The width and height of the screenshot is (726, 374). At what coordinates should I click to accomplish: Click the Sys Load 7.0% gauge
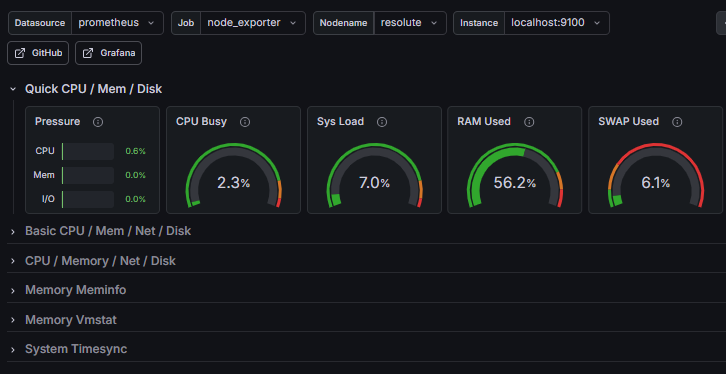click(x=374, y=176)
